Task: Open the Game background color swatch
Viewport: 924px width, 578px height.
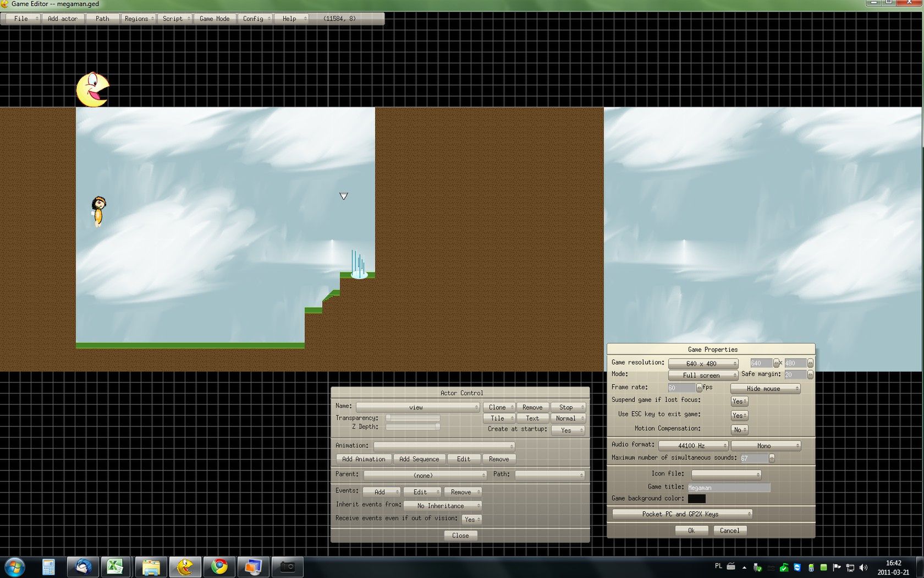Action: click(x=696, y=499)
